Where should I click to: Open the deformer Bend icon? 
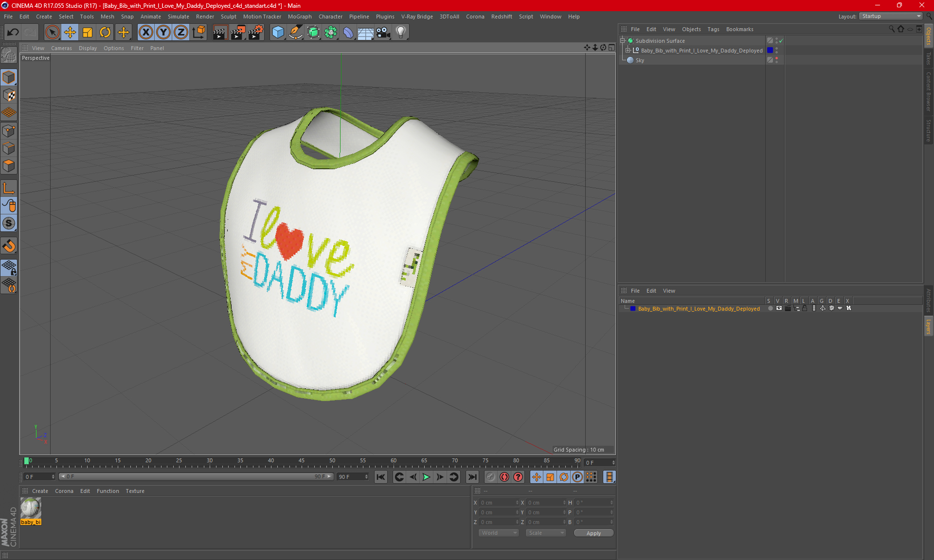[x=348, y=33]
